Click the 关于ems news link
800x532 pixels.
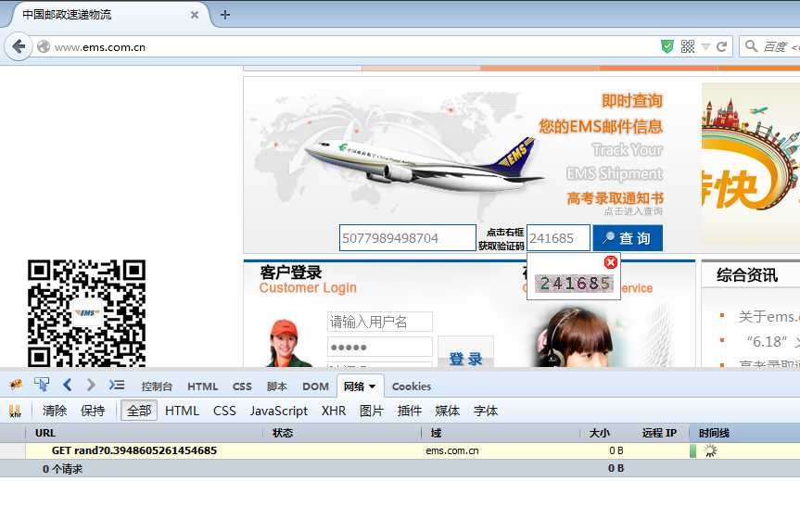tap(768, 317)
